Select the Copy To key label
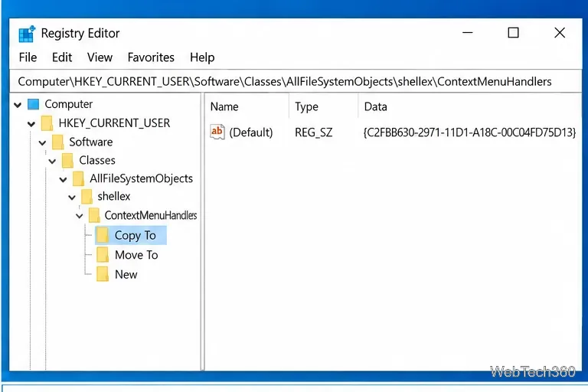 pos(136,235)
